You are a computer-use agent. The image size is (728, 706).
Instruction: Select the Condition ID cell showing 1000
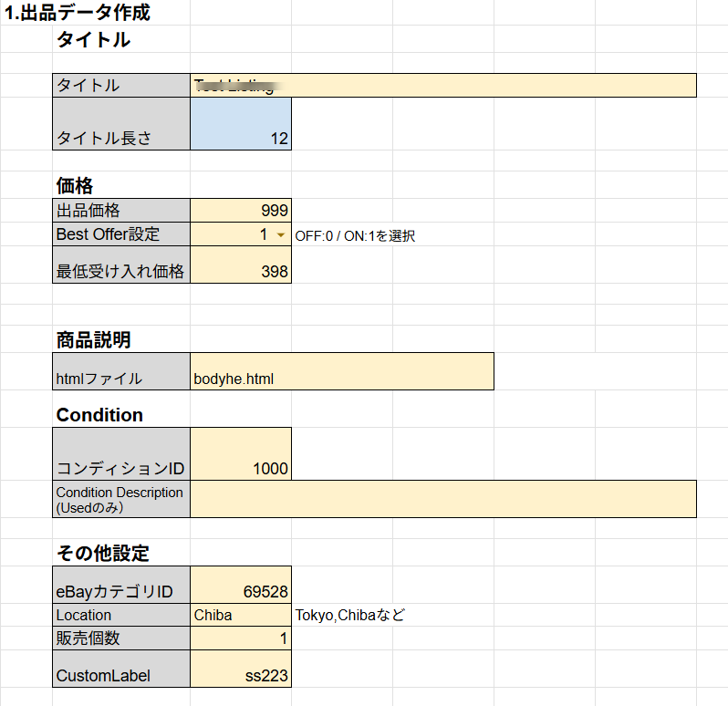[241, 453]
